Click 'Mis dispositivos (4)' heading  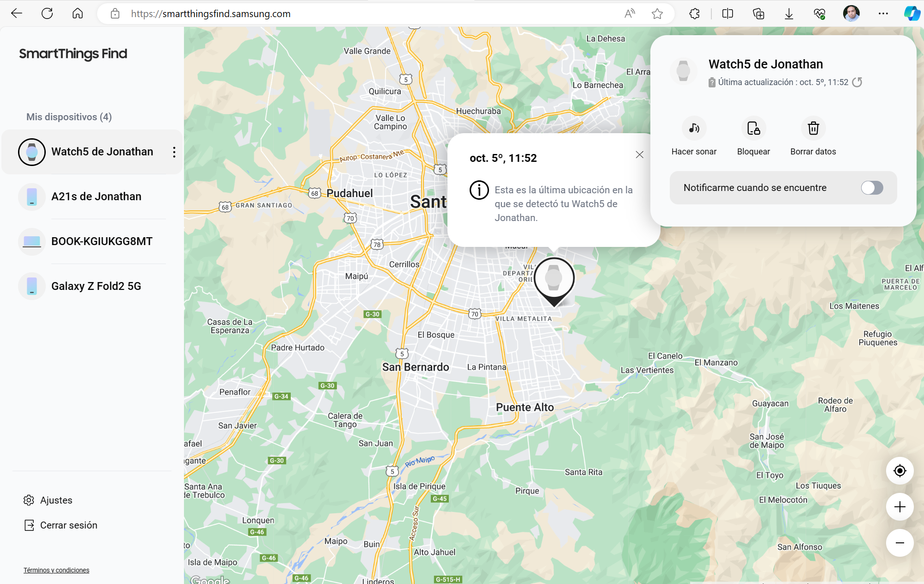(69, 117)
